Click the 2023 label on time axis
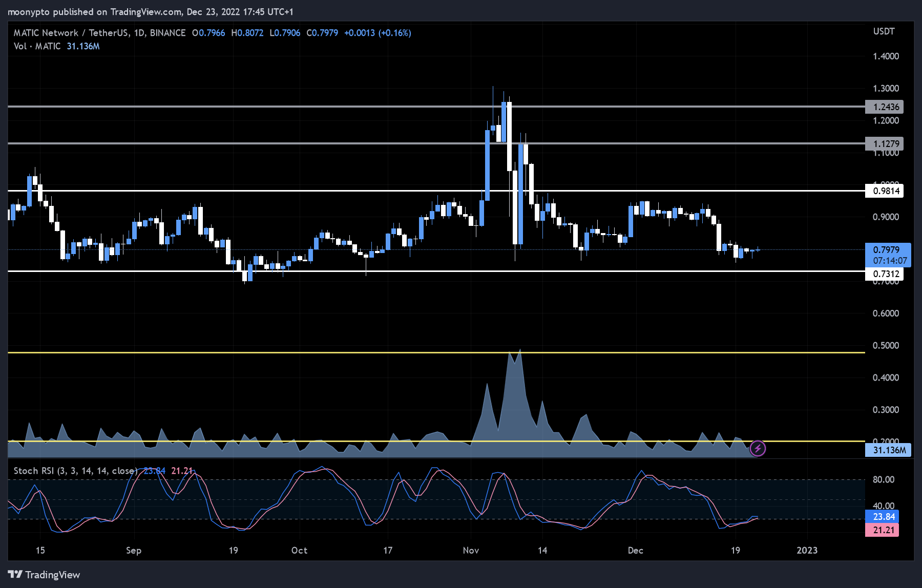Screen dimensions: 922x588 (x=807, y=550)
